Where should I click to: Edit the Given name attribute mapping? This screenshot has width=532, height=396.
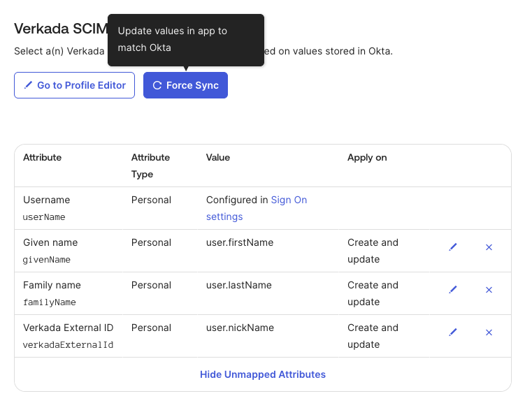tap(452, 247)
